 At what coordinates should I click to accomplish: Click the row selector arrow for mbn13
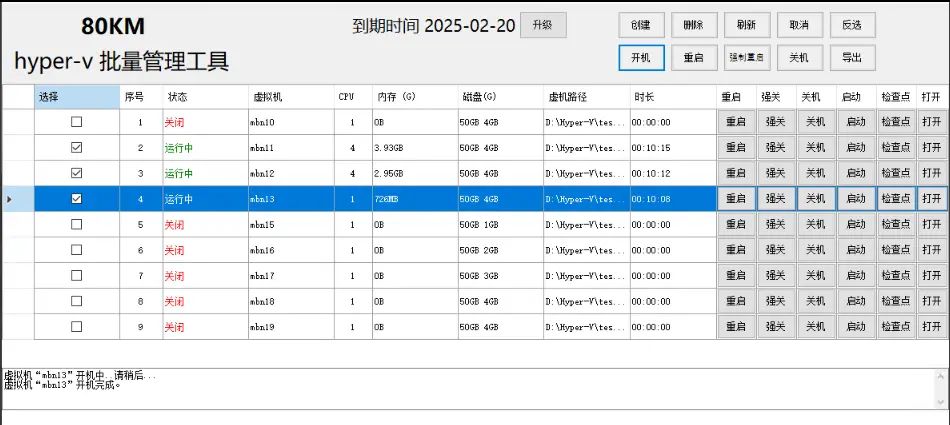[x=10, y=199]
